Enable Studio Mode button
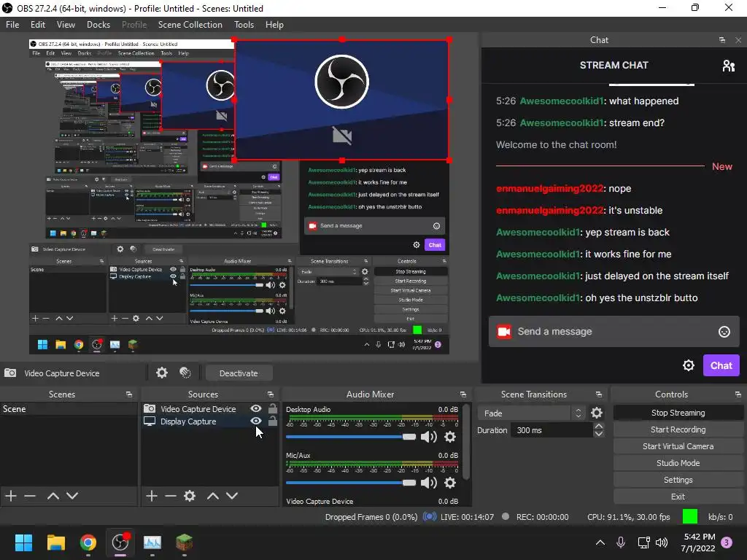The image size is (747, 560). 678,463
